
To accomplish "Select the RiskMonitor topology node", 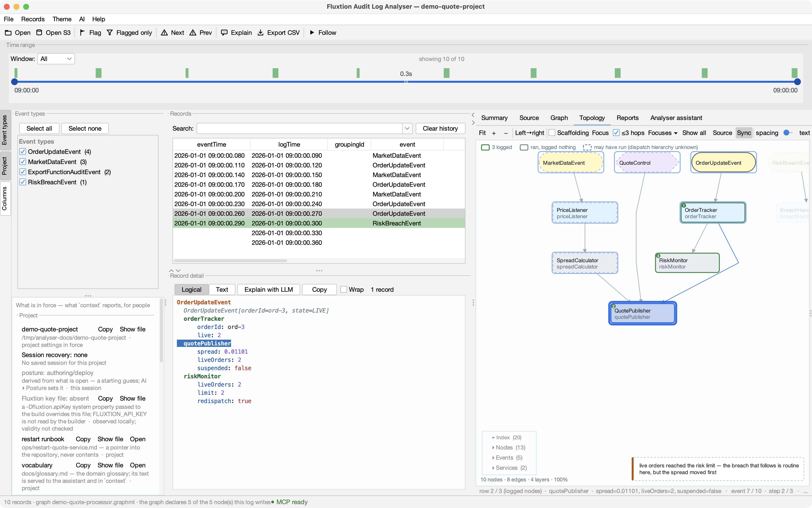I will pos(687,263).
